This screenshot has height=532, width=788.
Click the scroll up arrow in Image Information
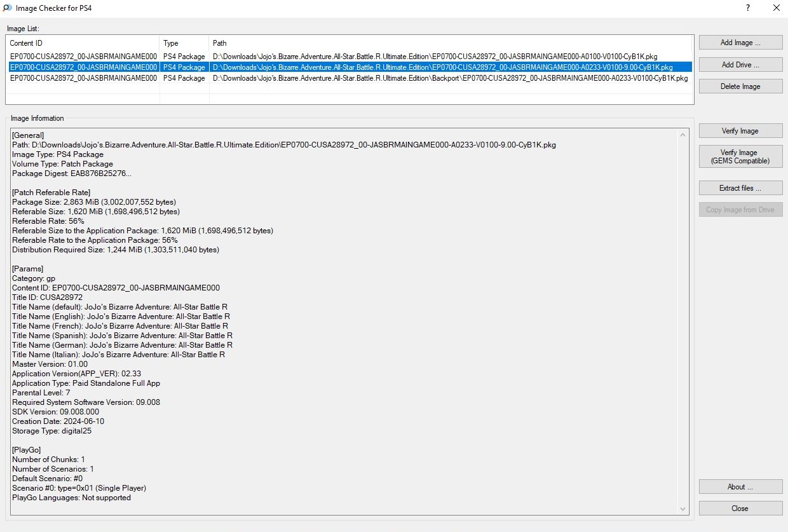pos(684,135)
